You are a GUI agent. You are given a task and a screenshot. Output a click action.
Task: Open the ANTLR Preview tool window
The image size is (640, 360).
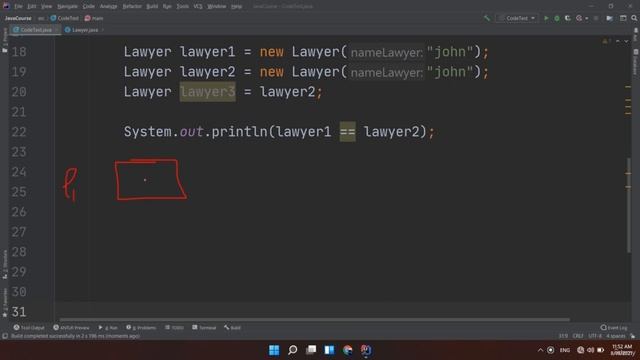(71, 327)
